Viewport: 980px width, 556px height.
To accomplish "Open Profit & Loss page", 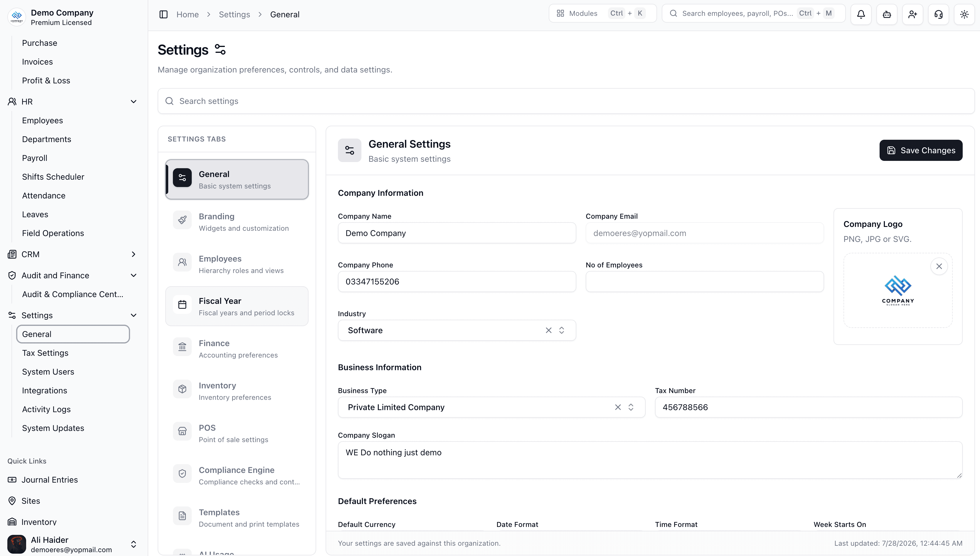I will pyautogui.click(x=46, y=80).
